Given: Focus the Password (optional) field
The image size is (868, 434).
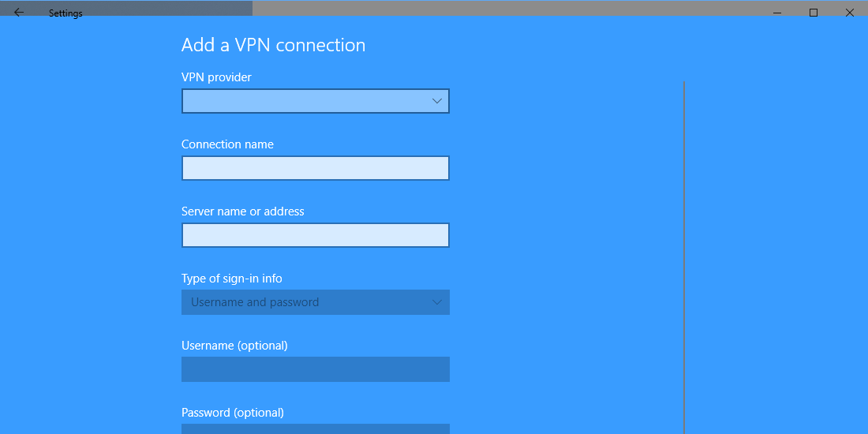Looking at the screenshot, I should [x=315, y=428].
